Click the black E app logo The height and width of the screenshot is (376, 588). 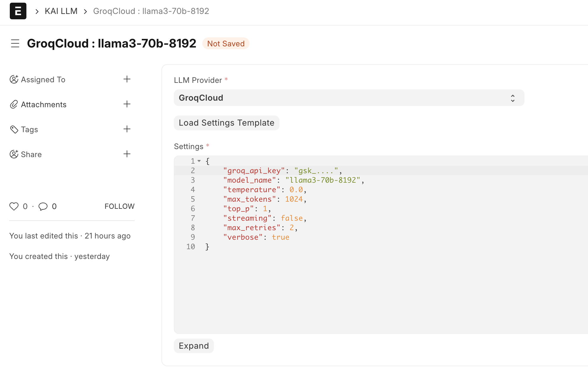[18, 11]
